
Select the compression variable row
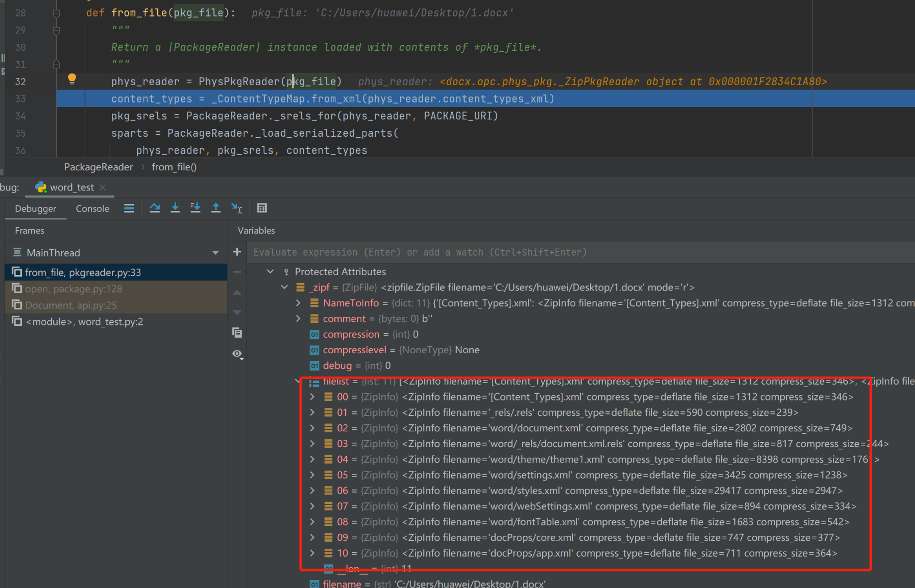tap(581, 334)
